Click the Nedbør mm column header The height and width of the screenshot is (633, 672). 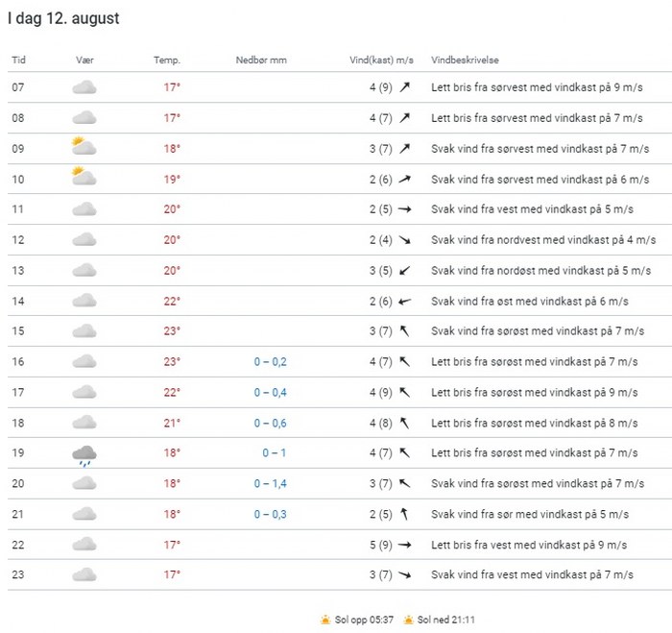pos(261,61)
